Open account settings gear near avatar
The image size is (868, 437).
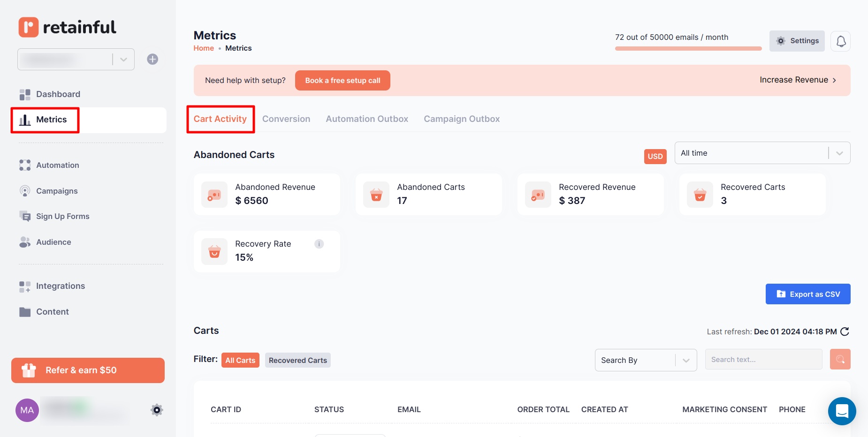point(157,410)
